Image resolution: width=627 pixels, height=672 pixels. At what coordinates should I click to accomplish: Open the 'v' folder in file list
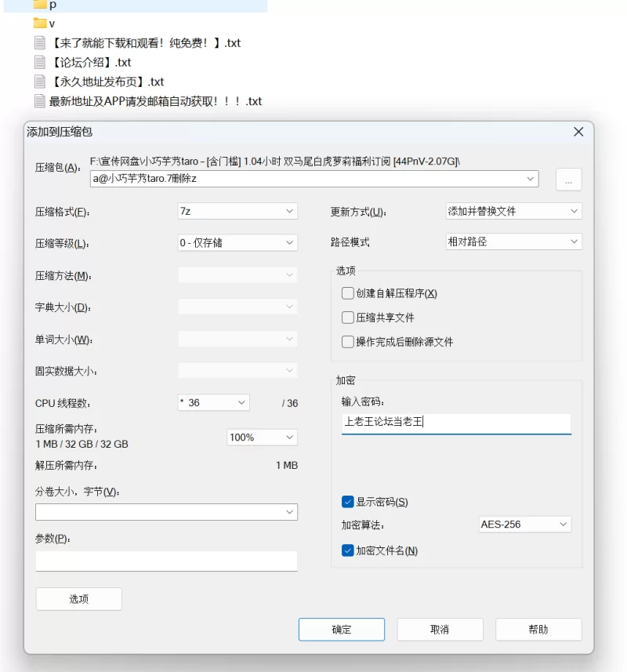click(44, 24)
